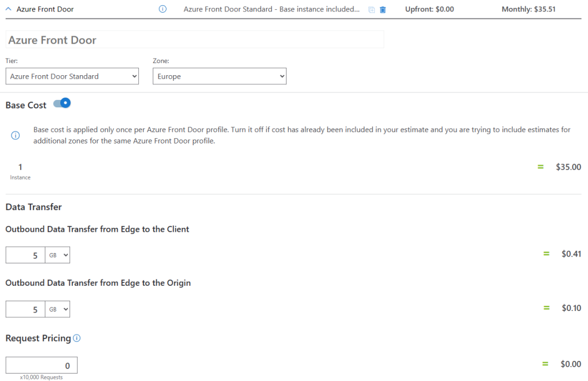Screen dimensions: 588x381
Task: Click the $0.00 Request Pricing cost
Action: [x=571, y=364]
